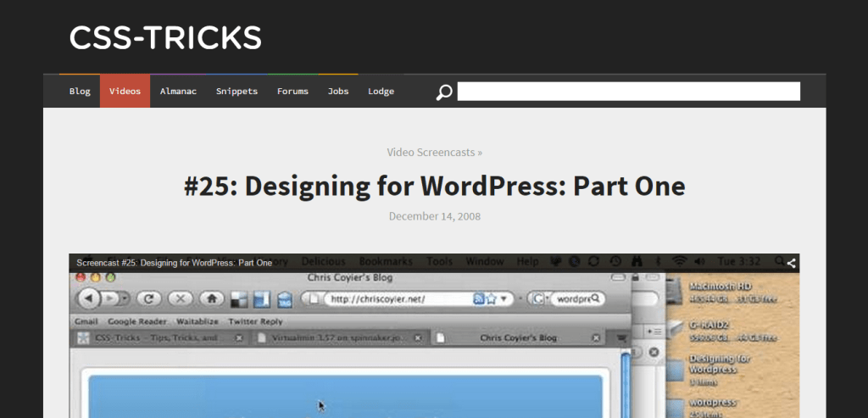Open the Blog nav item
Image resolution: width=868 pixels, height=418 pixels.
[x=80, y=92]
